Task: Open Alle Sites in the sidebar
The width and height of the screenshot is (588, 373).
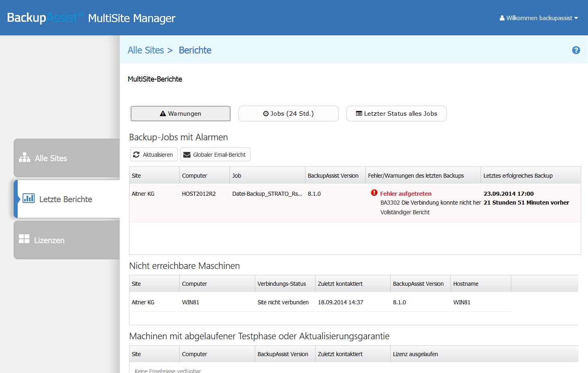Action: point(67,158)
